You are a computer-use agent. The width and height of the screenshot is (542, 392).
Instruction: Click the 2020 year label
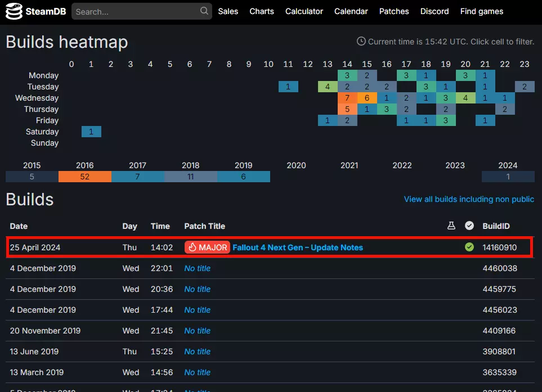pyautogui.click(x=296, y=165)
